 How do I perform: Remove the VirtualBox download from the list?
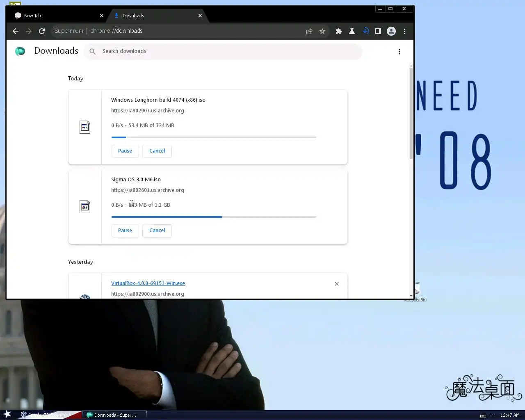(x=337, y=284)
